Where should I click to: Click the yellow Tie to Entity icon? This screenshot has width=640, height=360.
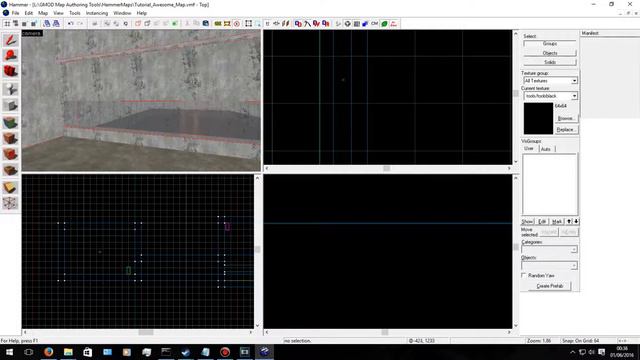[x=218, y=24]
